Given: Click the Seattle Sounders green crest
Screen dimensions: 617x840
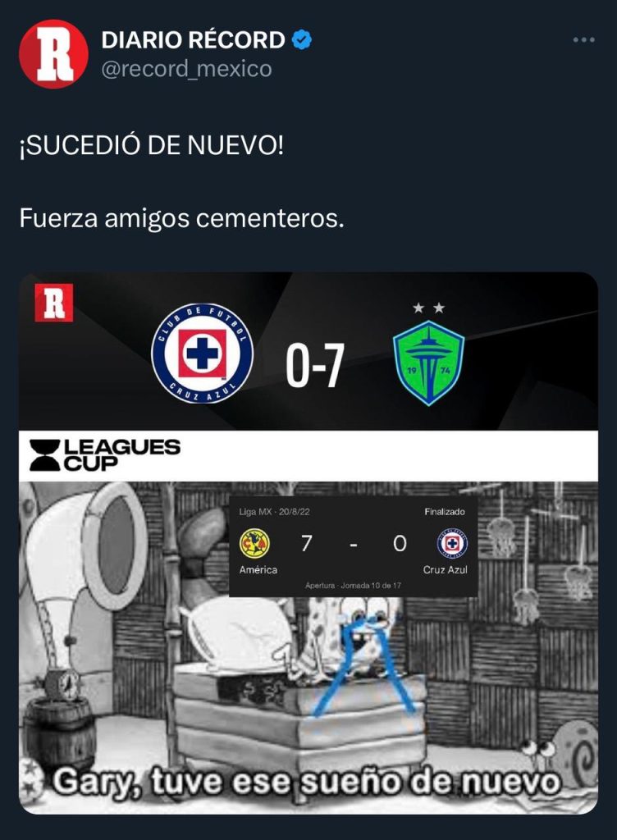Looking at the screenshot, I should pyautogui.click(x=428, y=363).
